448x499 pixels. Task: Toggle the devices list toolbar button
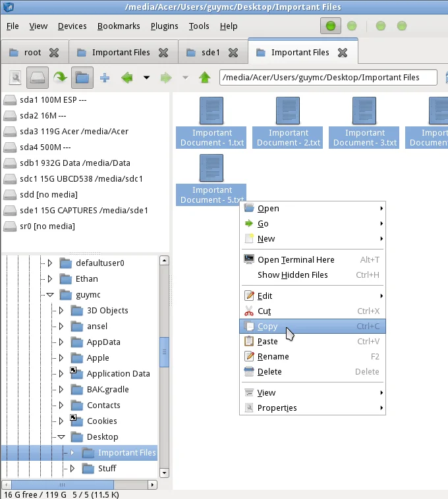[37, 78]
